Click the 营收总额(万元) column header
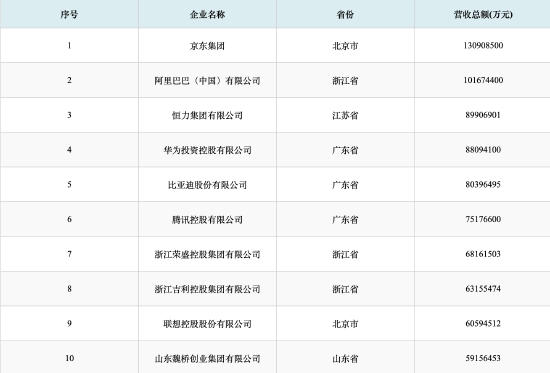550x373 pixels. point(483,14)
